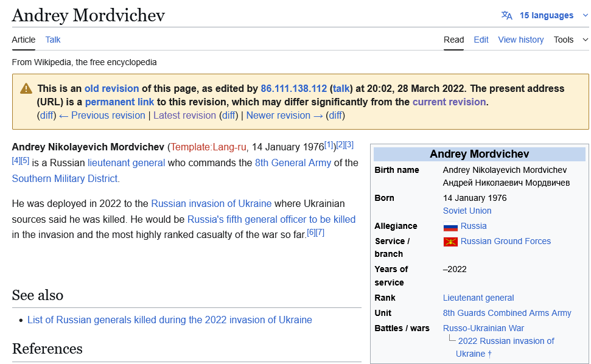Screen dimensions: 591x364
Task: Open Russia's fifth general officer killed link
Action: click(x=271, y=219)
